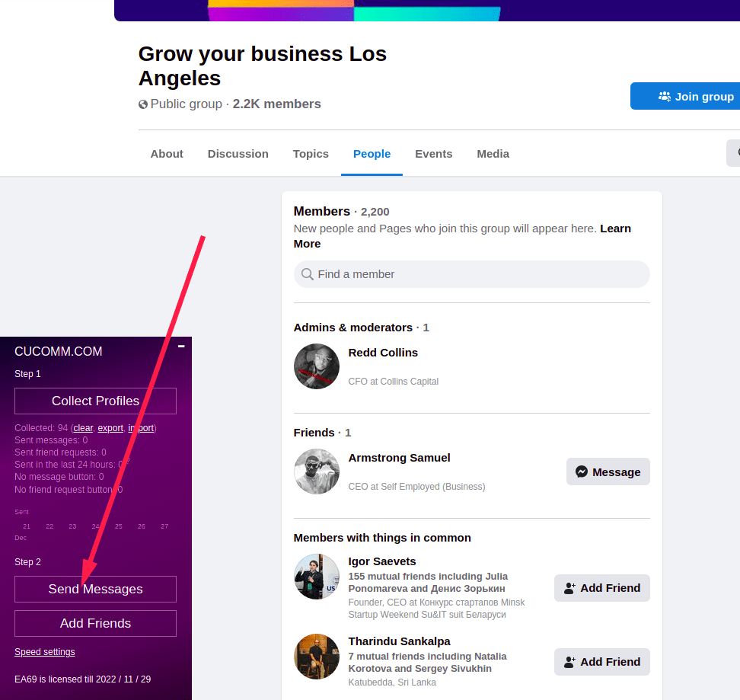Message Armstrong Samuel via the Messenger icon
This screenshot has height=700, width=740.
coord(583,471)
